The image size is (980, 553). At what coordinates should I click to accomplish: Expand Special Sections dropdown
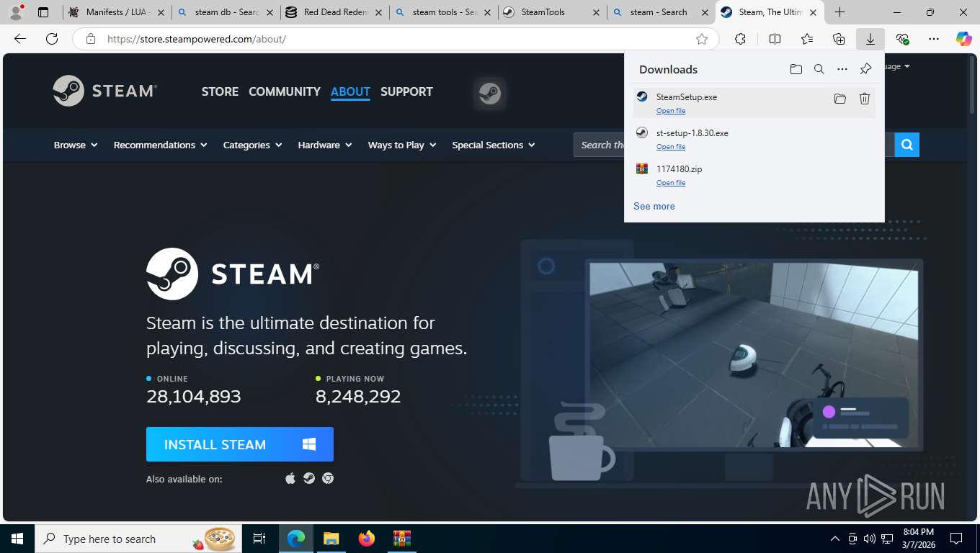(x=494, y=145)
